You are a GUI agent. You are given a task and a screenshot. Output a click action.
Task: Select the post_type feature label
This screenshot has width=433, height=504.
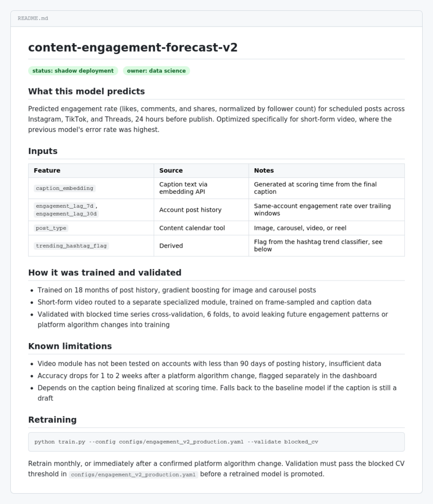point(51,228)
